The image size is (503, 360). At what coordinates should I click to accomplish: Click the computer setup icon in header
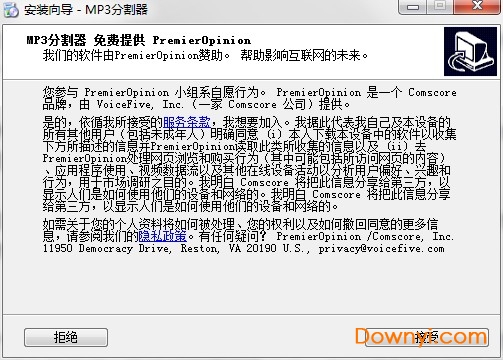coord(470,52)
